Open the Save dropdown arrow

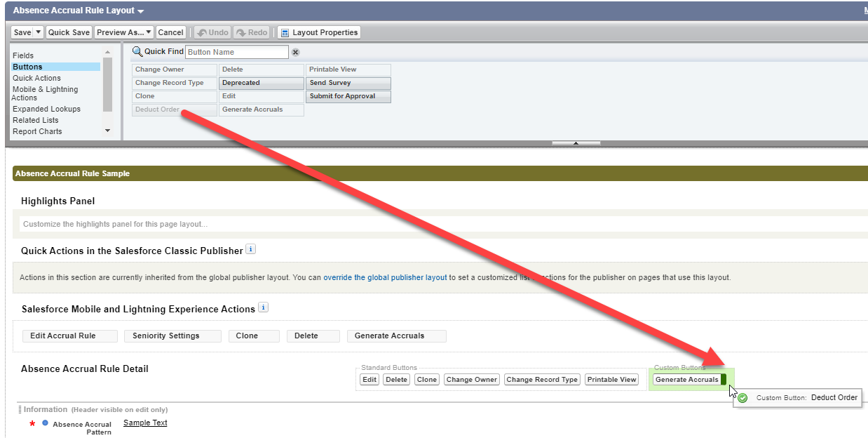(38, 32)
